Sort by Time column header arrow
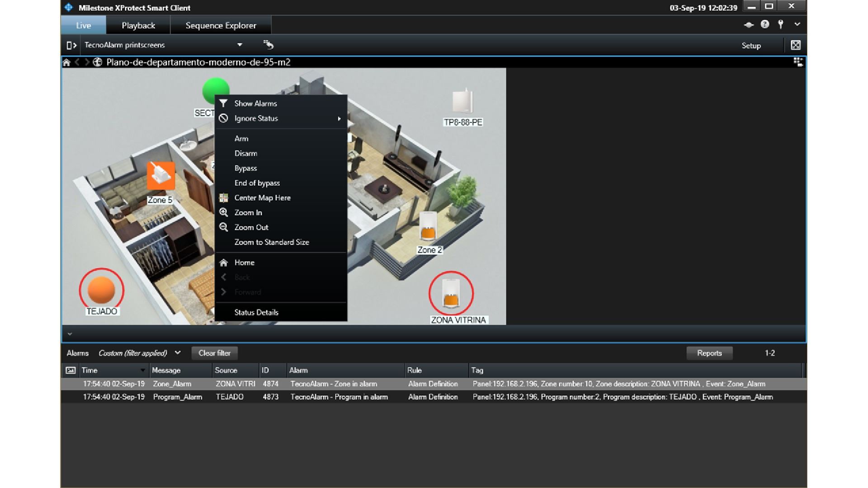 (x=143, y=371)
